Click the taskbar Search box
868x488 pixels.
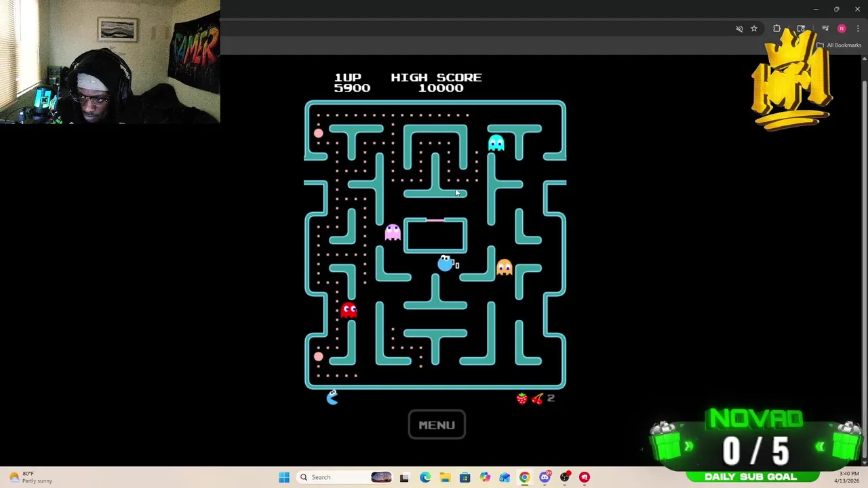click(344, 477)
